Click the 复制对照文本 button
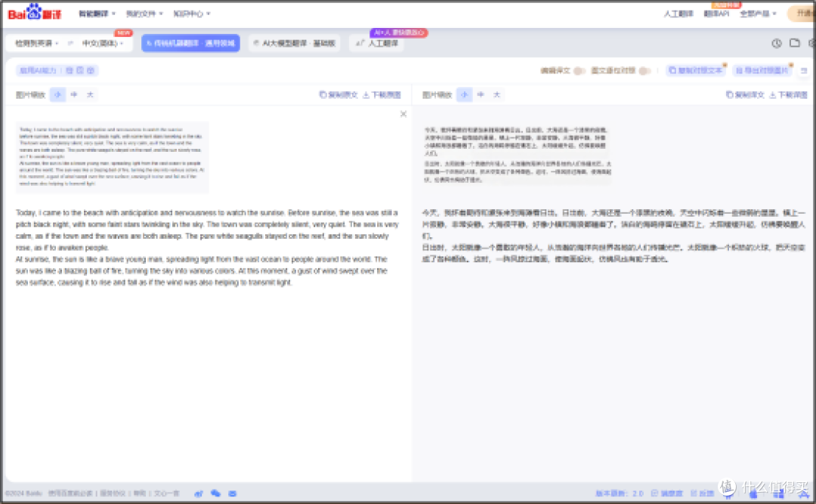The height and width of the screenshot is (504, 816). [696, 70]
